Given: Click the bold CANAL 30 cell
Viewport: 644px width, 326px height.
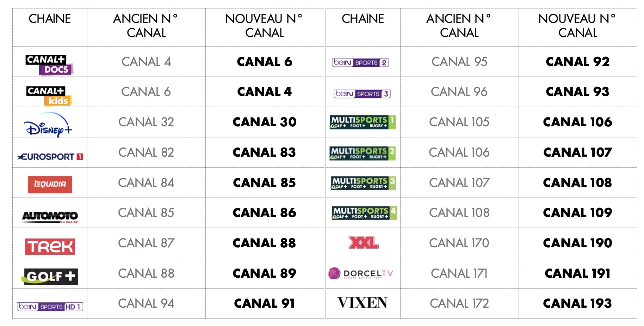Looking at the screenshot, I should click(265, 122).
